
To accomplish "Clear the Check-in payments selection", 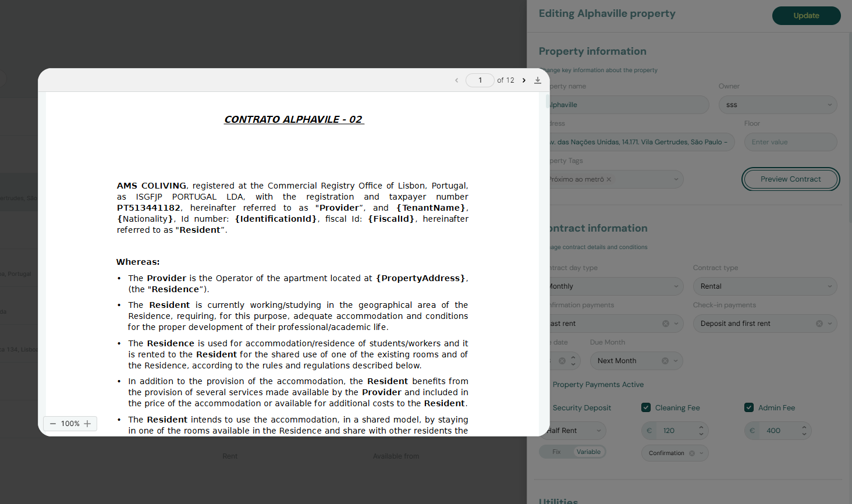I will click(819, 324).
